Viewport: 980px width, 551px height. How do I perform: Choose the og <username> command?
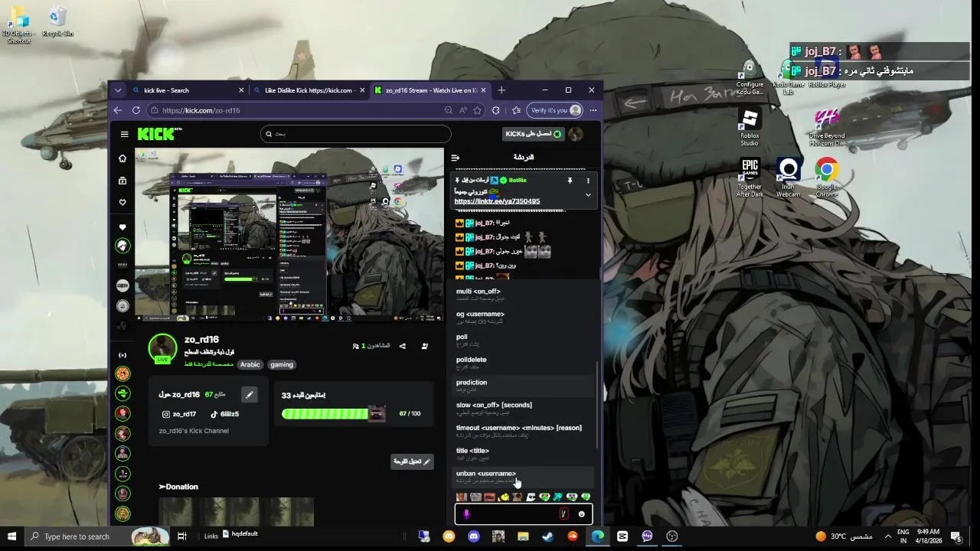[525, 317]
